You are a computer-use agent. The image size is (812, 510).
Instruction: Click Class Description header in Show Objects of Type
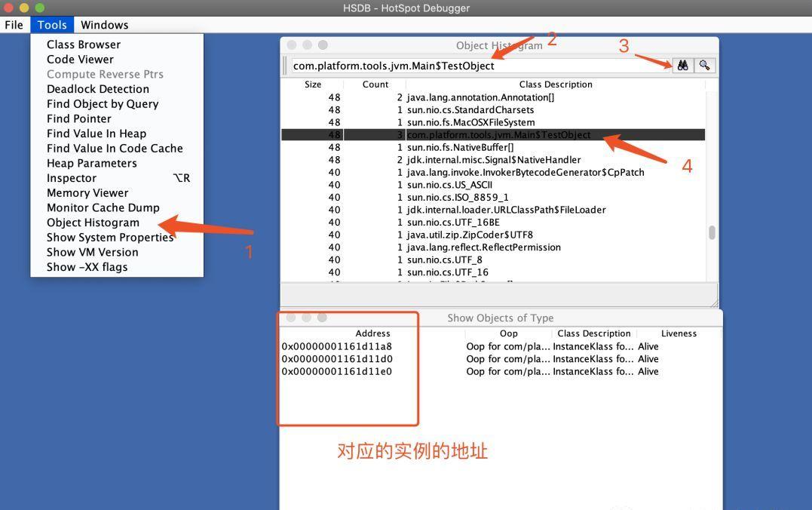594,333
